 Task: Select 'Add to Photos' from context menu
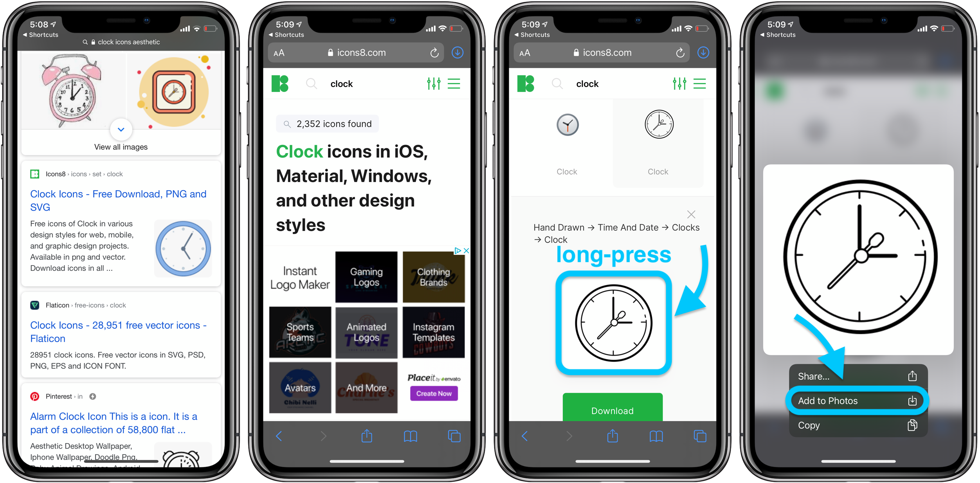click(x=852, y=400)
